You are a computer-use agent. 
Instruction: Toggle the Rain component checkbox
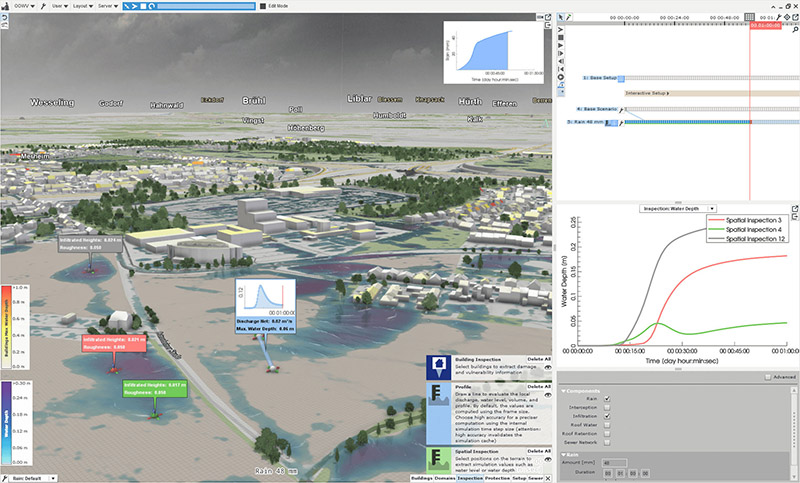point(607,399)
